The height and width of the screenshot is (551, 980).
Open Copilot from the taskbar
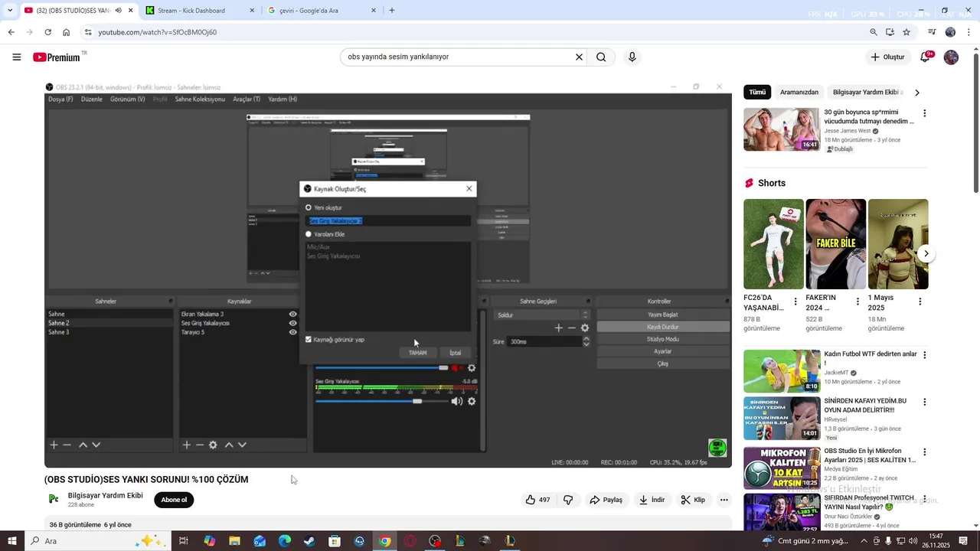209,541
